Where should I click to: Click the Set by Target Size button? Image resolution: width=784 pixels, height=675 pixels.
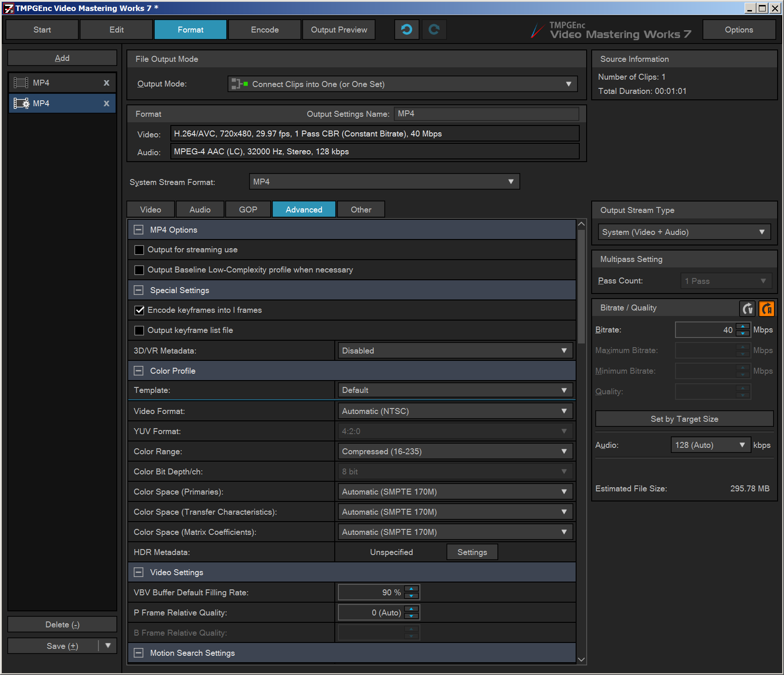[684, 419]
